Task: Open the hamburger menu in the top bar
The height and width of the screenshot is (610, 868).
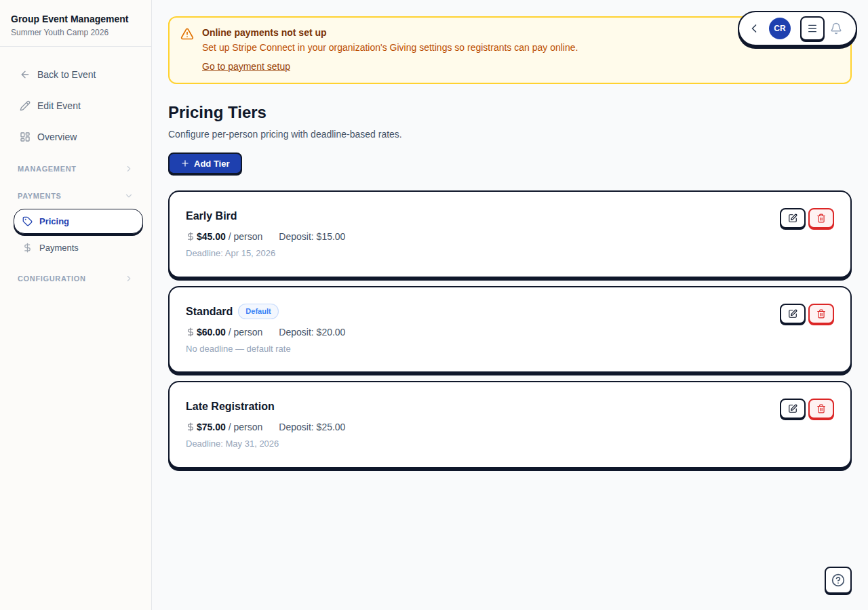Action: pyautogui.click(x=812, y=28)
